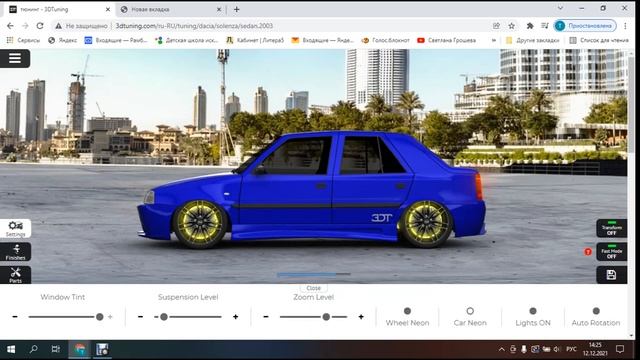Image resolution: width=640 pixels, height=360 pixels.
Task: Switch the РУС input language
Action: pos(571,349)
